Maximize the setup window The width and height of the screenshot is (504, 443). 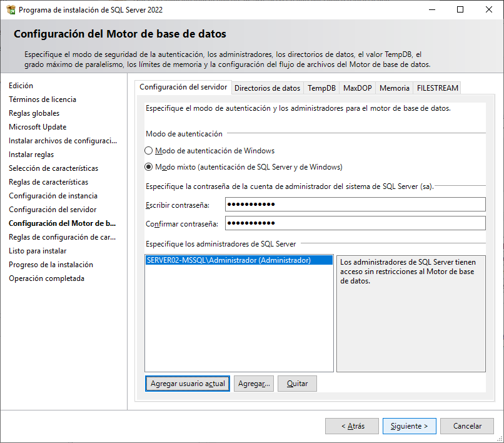460,9
